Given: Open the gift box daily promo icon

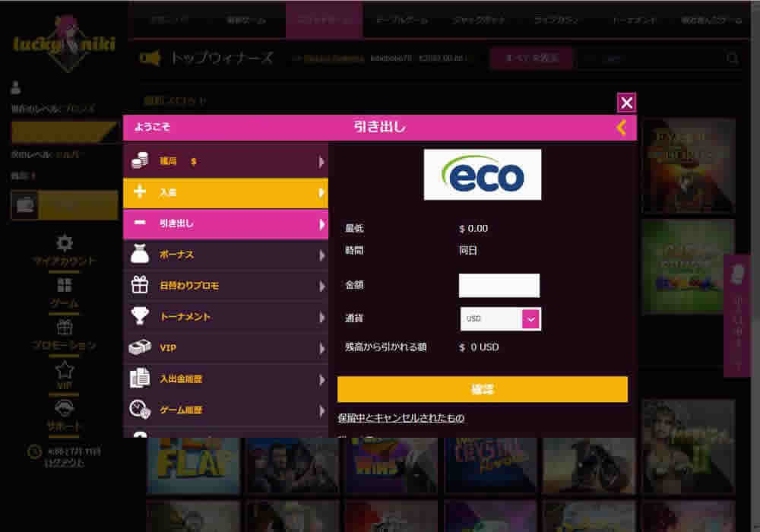Looking at the screenshot, I should click(140, 285).
